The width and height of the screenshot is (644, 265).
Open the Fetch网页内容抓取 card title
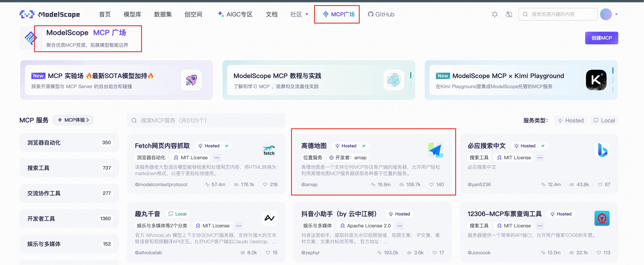tap(162, 146)
